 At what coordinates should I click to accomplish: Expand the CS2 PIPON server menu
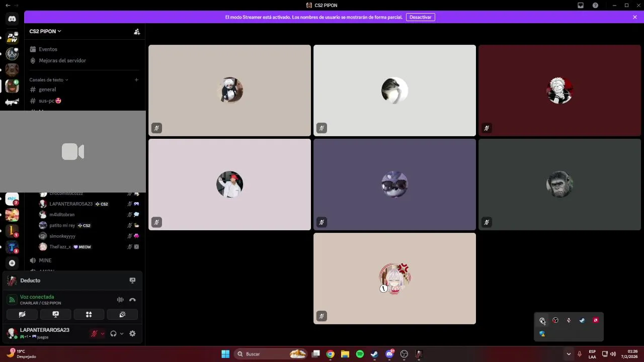[x=45, y=31]
